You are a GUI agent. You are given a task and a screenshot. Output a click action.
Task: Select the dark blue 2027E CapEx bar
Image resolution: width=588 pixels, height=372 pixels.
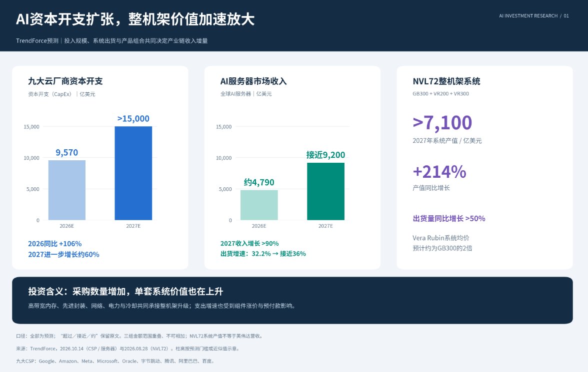[133, 173]
